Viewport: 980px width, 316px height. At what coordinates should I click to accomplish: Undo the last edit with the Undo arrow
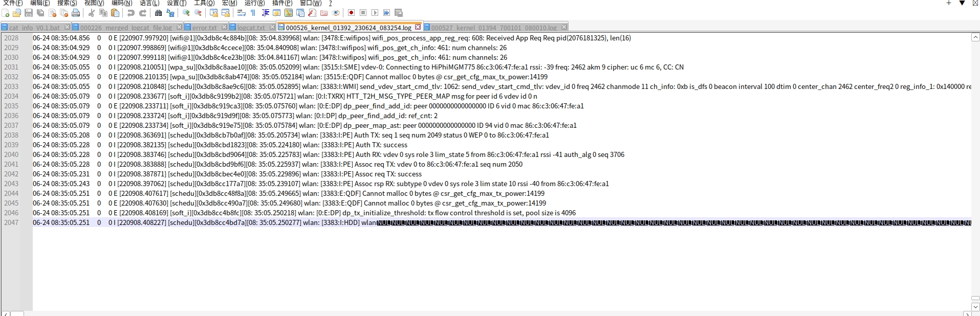tap(131, 13)
